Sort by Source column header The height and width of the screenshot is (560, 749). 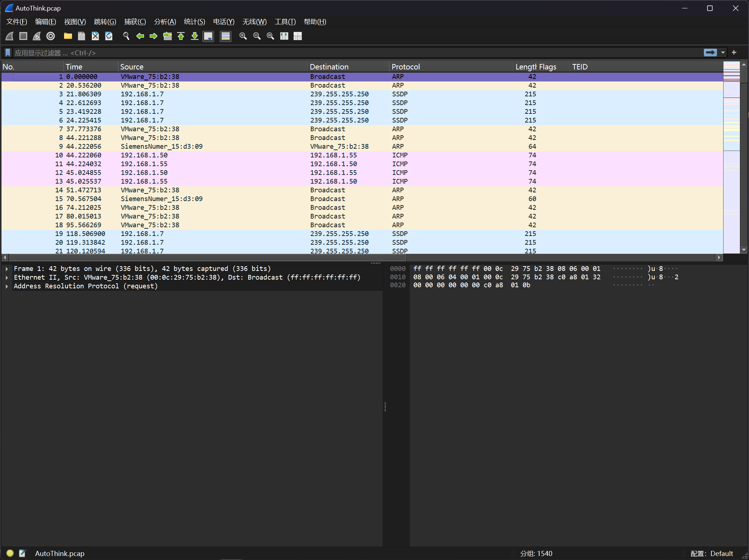(x=213, y=67)
